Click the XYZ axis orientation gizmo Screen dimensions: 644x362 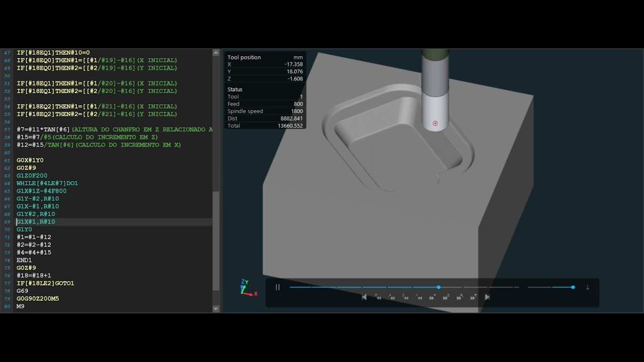pyautogui.click(x=248, y=288)
